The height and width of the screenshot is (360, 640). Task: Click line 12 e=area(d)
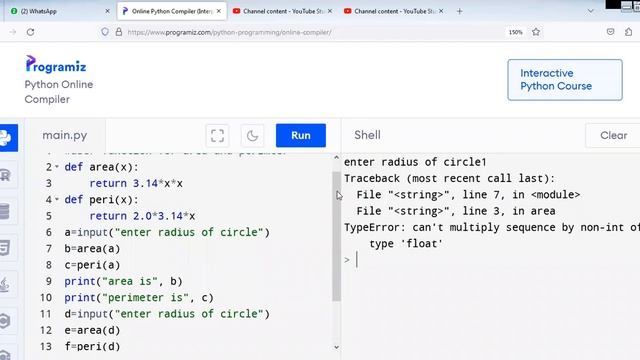coord(92,330)
